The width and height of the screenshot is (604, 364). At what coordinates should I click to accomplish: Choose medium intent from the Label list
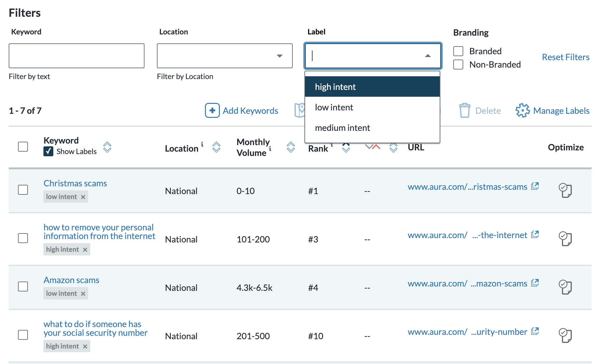[342, 127]
